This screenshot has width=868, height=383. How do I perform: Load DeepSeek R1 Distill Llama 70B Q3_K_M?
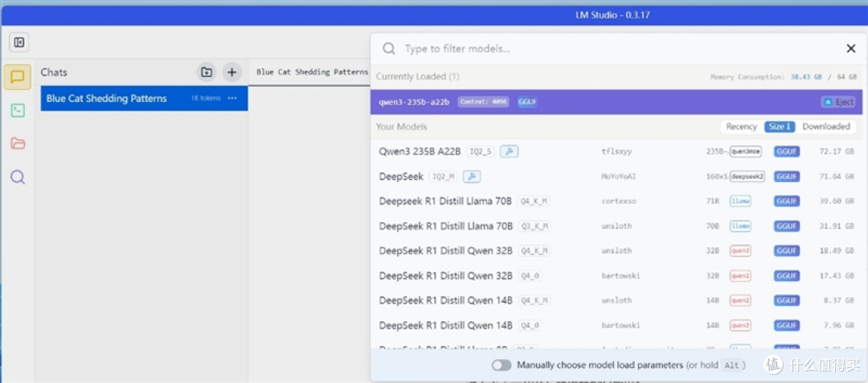(616, 226)
